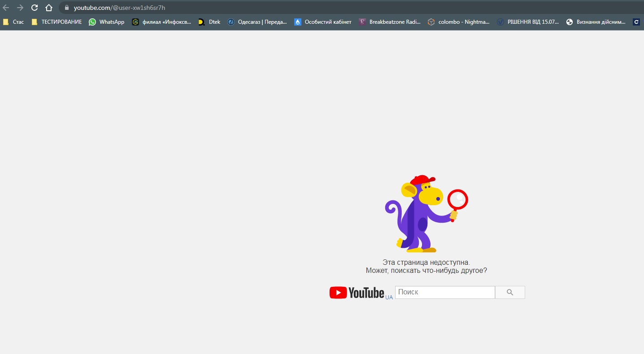Click the YouTube logo

point(357,293)
